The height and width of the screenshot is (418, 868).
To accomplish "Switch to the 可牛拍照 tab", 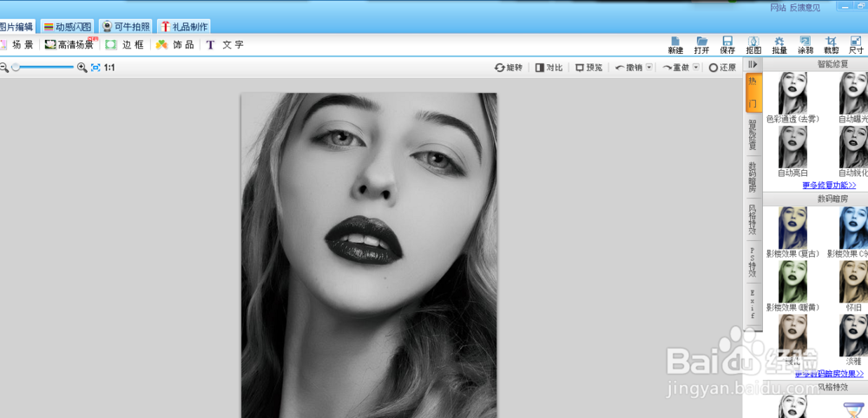I will [126, 27].
